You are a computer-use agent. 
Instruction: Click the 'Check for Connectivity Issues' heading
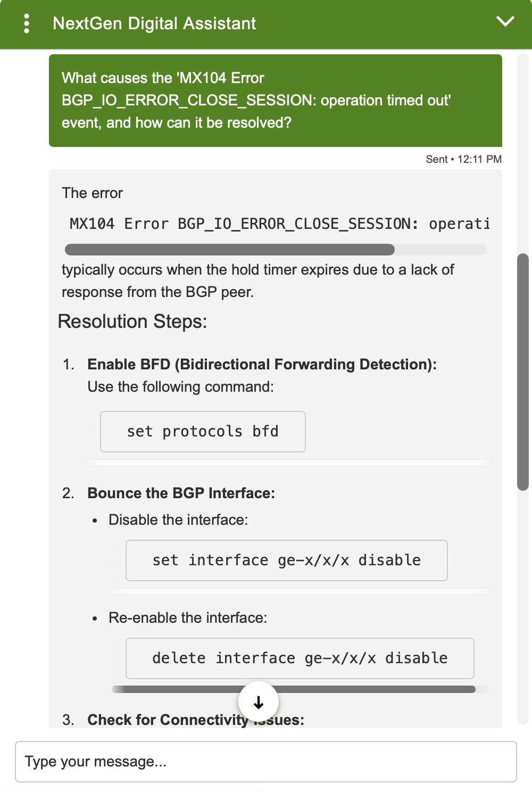tap(196, 720)
